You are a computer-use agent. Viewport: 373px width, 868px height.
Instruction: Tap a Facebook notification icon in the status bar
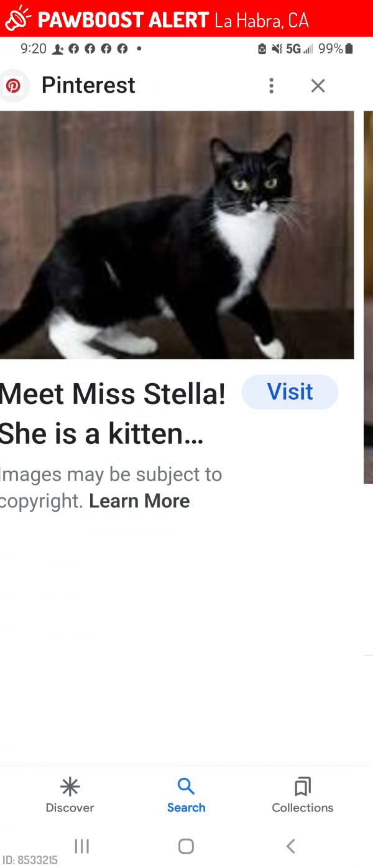(x=74, y=47)
